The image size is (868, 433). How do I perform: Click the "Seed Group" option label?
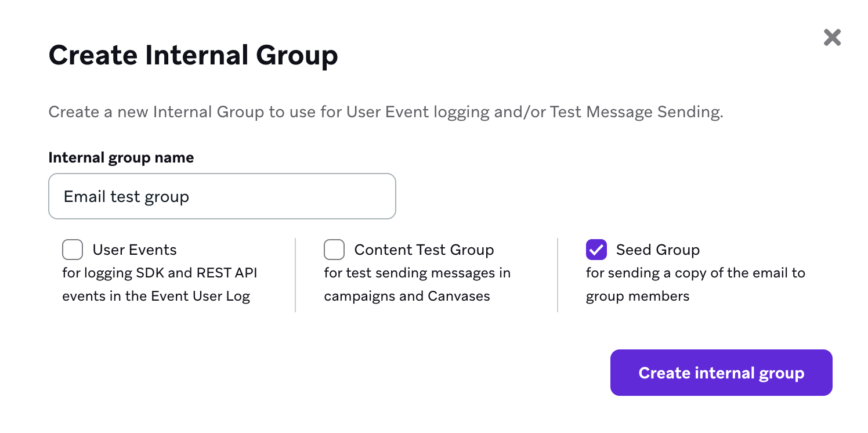pyautogui.click(x=658, y=250)
